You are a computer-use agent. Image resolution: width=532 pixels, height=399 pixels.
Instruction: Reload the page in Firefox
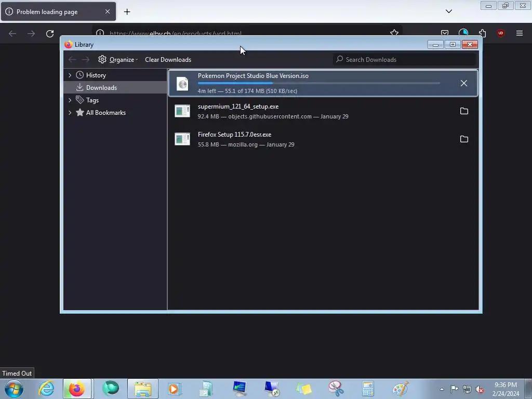50,33
